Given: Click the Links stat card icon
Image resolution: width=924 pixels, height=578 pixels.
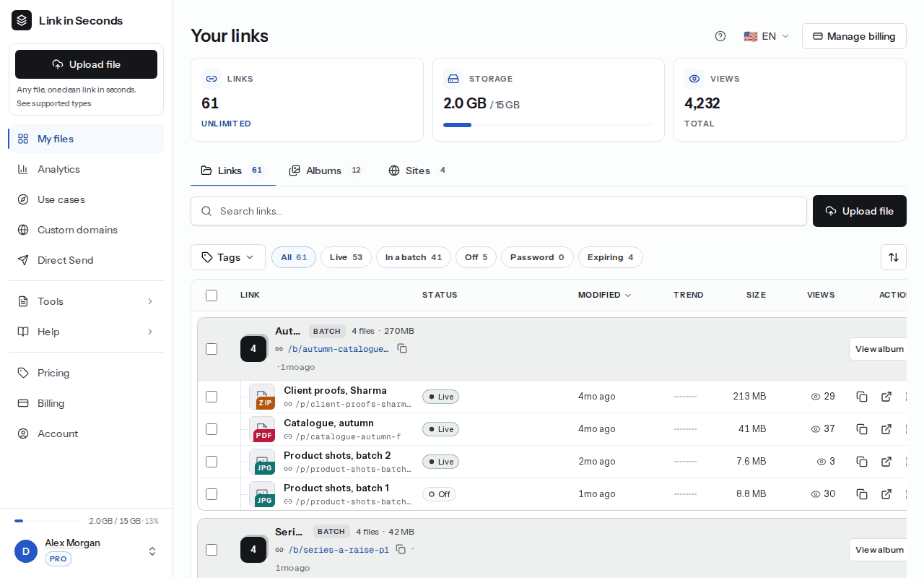Looking at the screenshot, I should click(x=212, y=79).
